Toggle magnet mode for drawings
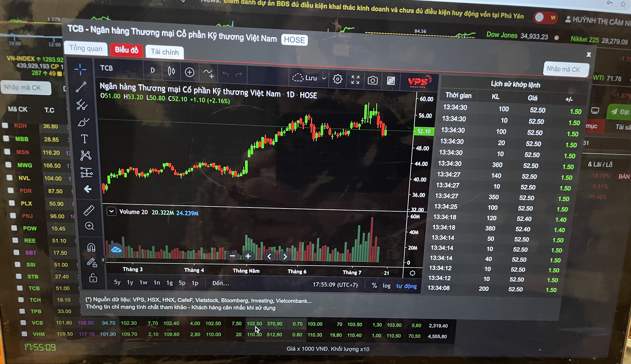 coord(91,247)
